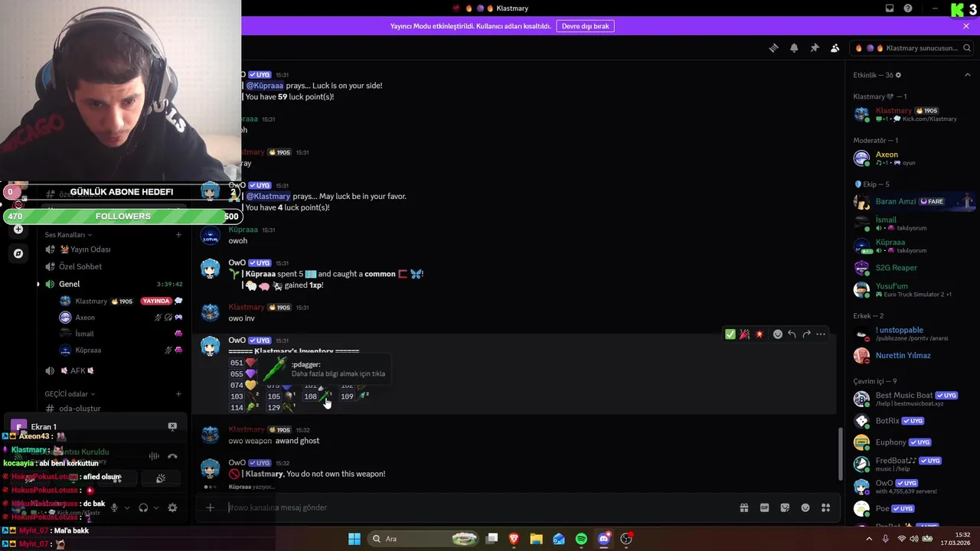Open notification settings bell icon

(x=794, y=47)
